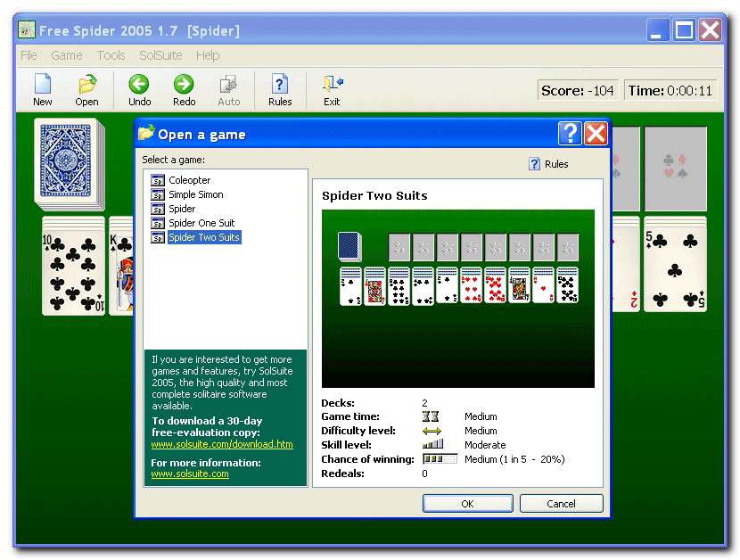Click the King of clubs card
Image resolution: width=740 pixels, height=560 pixels.
(x=121, y=273)
